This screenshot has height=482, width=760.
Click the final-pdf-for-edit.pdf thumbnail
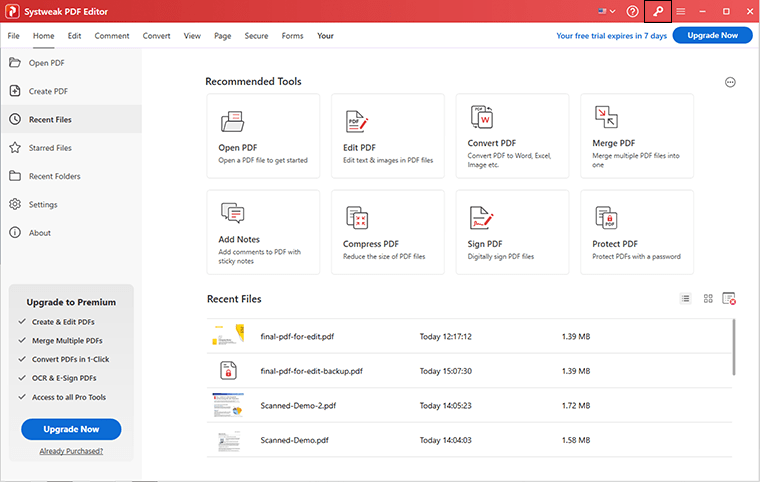(228, 335)
